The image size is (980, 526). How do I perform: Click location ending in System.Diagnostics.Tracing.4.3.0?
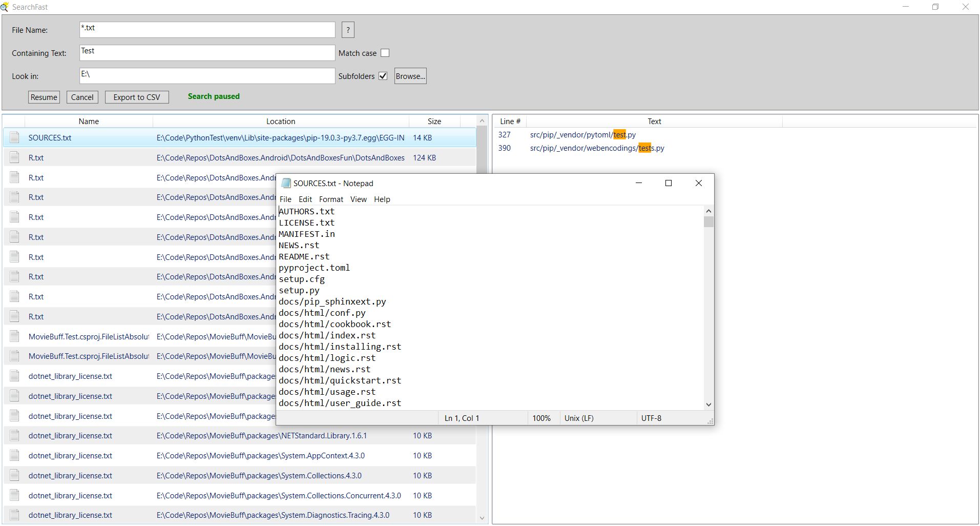(x=273, y=515)
